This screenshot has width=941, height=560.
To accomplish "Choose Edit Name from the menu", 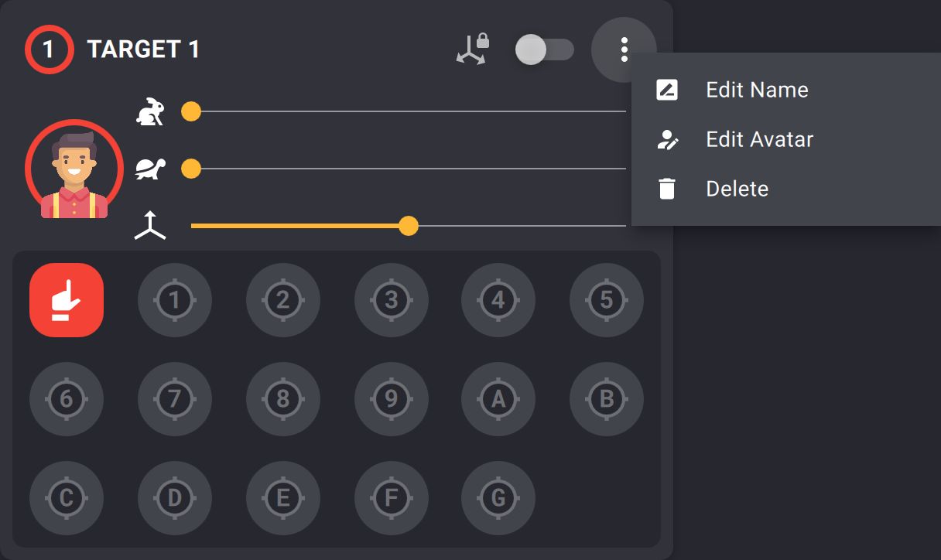I will coord(757,90).
